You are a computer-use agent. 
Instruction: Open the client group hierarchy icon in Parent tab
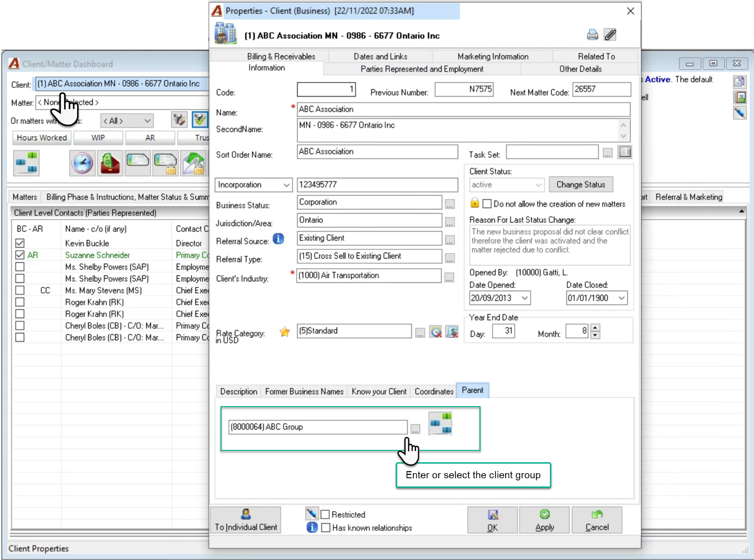[441, 423]
